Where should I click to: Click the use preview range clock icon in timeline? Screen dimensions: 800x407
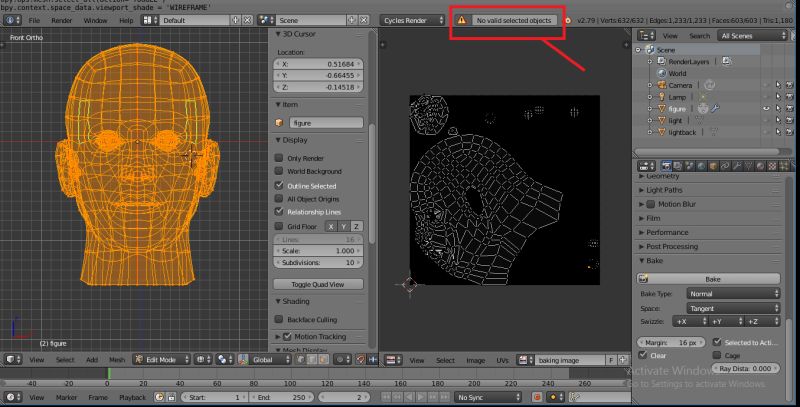pos(159,397)
